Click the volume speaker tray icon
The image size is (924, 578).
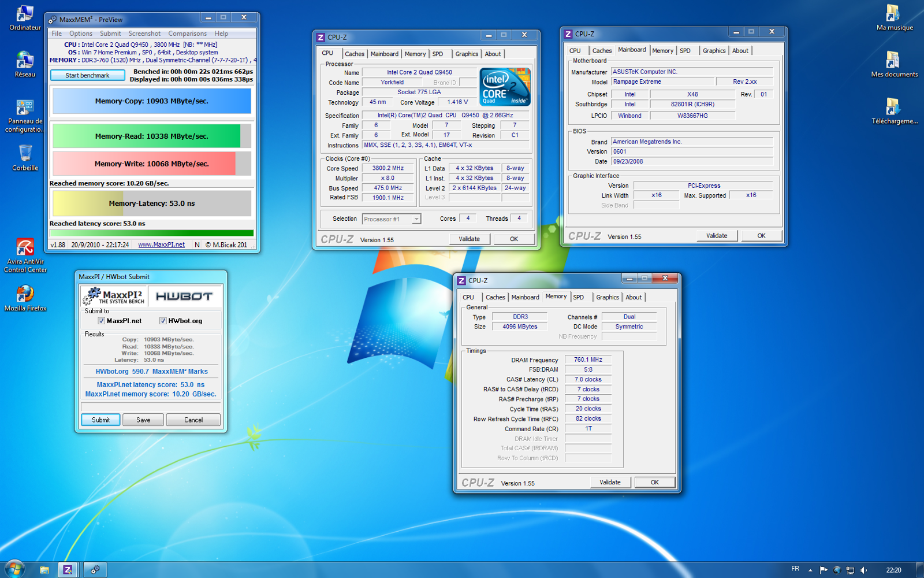(x=863, y=570)
